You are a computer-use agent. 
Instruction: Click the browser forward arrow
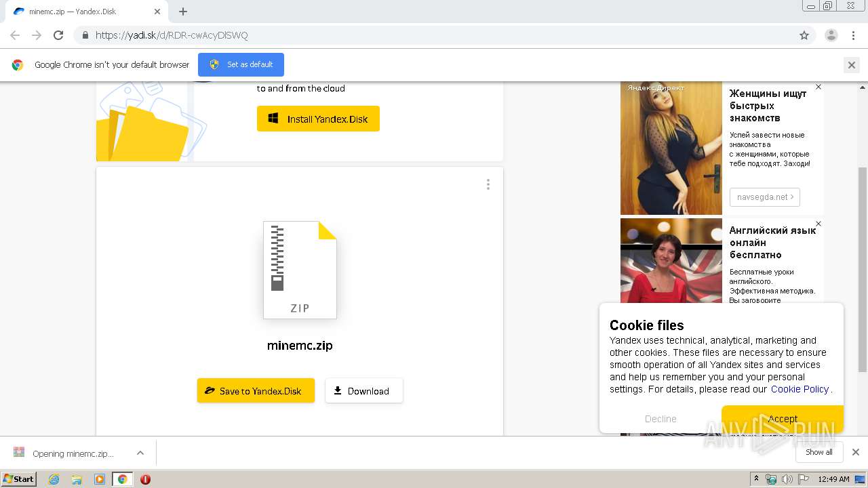coord(37,35)
